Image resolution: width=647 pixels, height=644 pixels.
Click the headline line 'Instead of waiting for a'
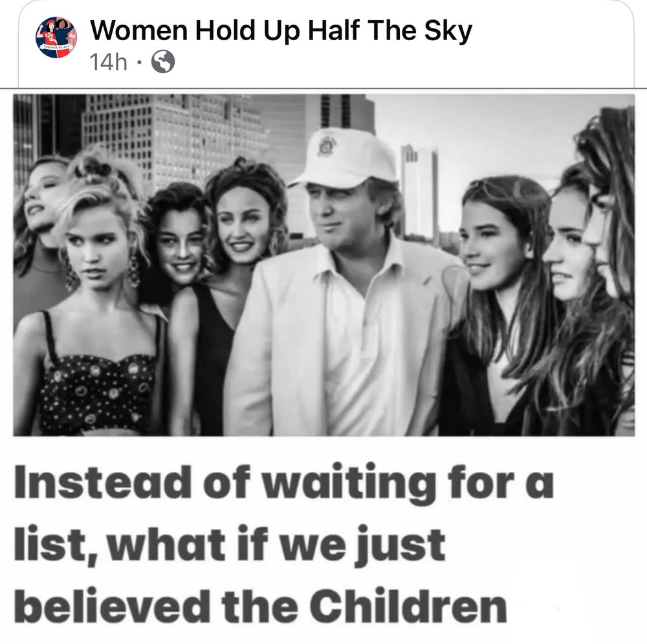283,483
